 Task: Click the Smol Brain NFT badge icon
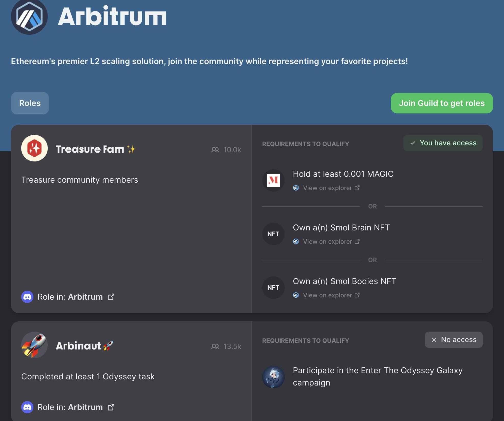273,234
